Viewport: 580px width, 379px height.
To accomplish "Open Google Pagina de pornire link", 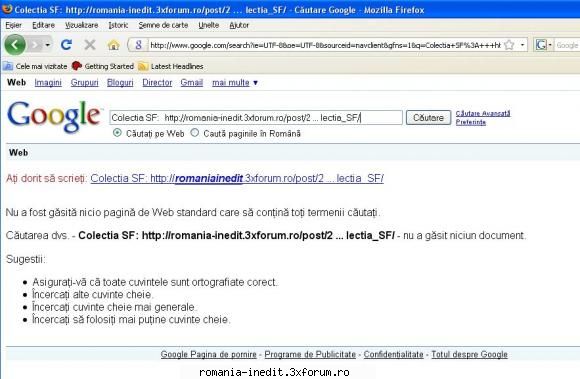I will [x=208, y=354].
